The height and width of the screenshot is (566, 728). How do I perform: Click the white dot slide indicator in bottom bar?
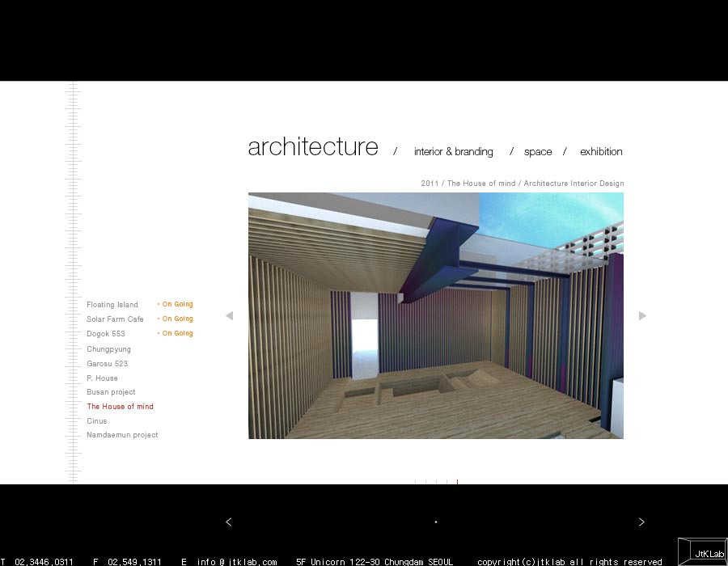[436, 522]
